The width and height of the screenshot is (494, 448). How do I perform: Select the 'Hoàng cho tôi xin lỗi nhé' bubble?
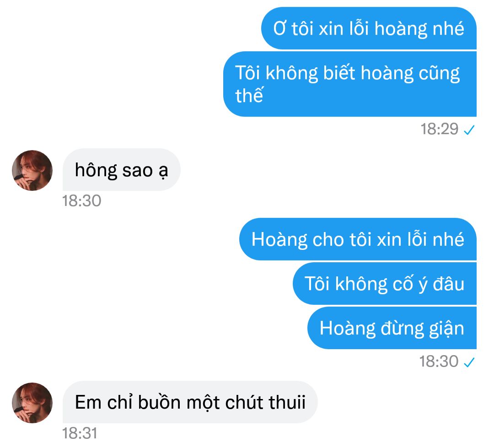(x=358, y=239)
